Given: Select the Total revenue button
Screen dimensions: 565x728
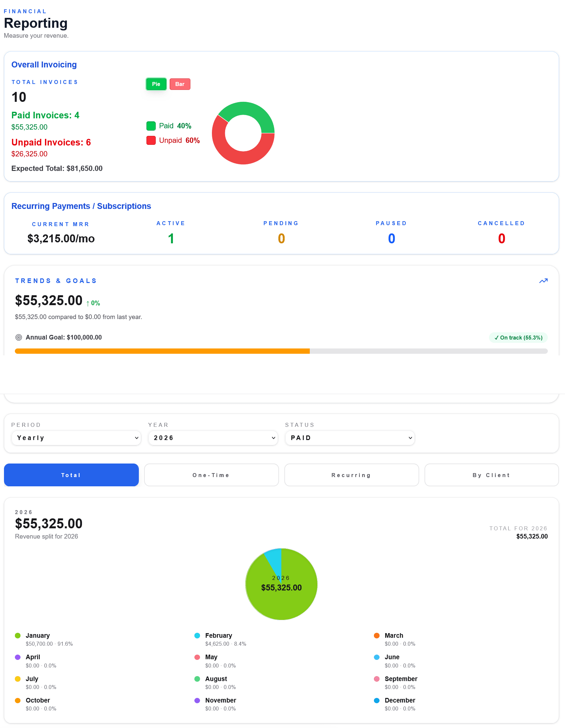Looking at the screenshot, I should tap(71, 475).
